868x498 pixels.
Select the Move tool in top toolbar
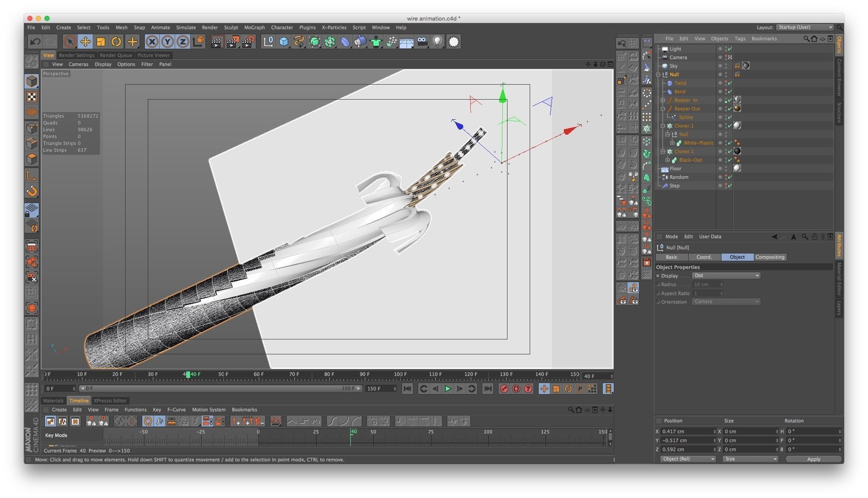point(85,41)
